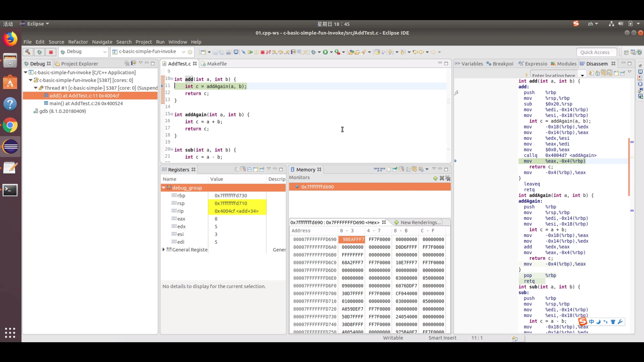Viewport: 644px width, 362px height.
Task: Click the Disassembly home refresh icon
Action: tap(598, 73)
